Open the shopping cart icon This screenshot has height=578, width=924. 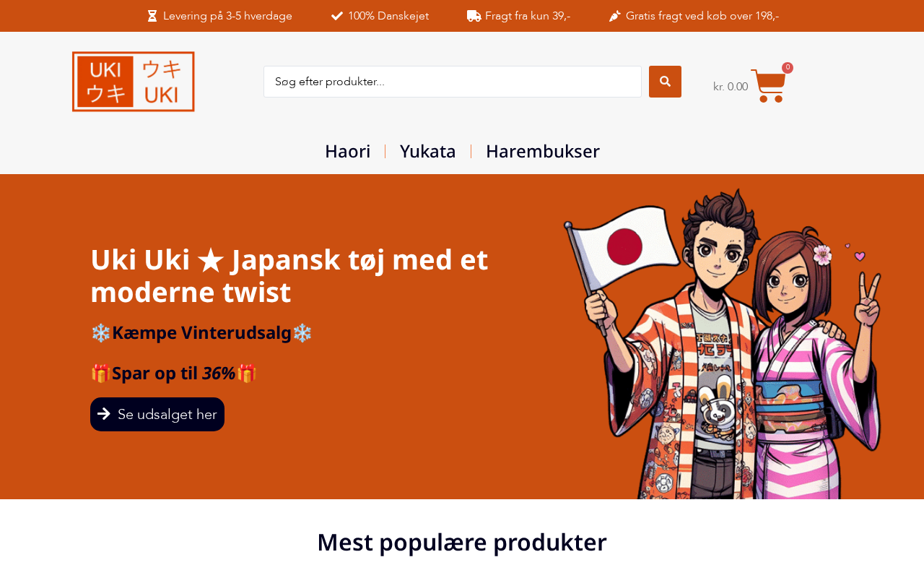(768, 86)
